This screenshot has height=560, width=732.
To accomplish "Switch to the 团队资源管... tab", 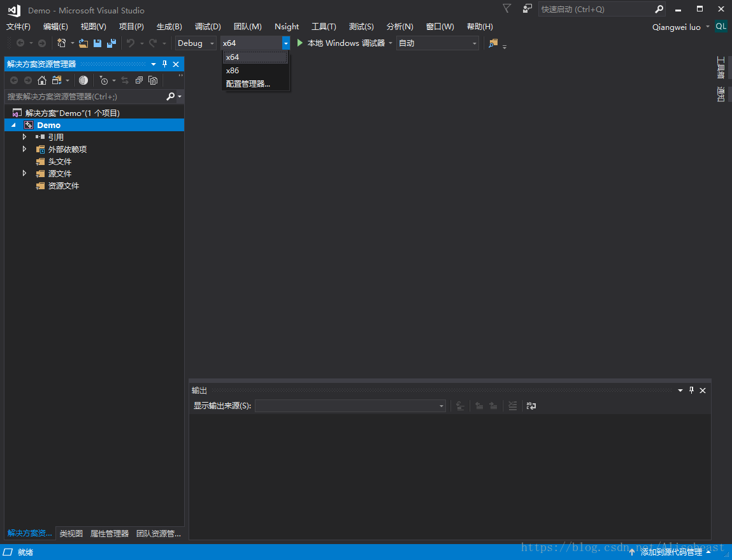I will pyautogui.click(x=158, y=533).
